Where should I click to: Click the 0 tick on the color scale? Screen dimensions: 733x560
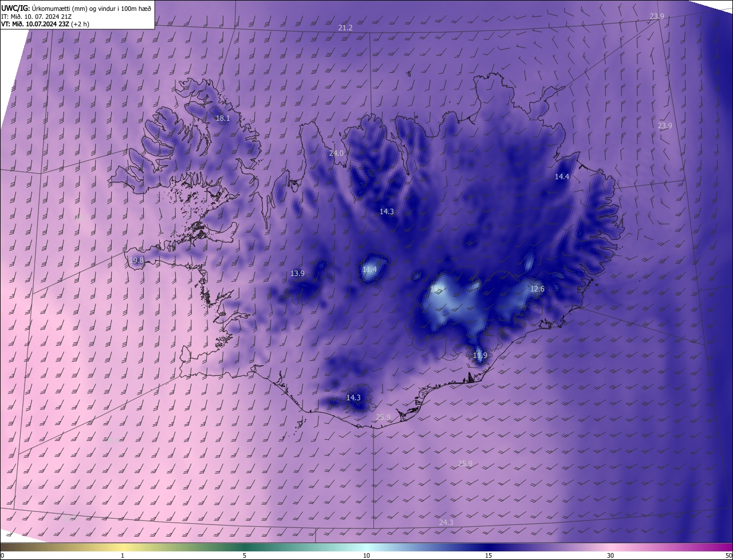[2, 555]
